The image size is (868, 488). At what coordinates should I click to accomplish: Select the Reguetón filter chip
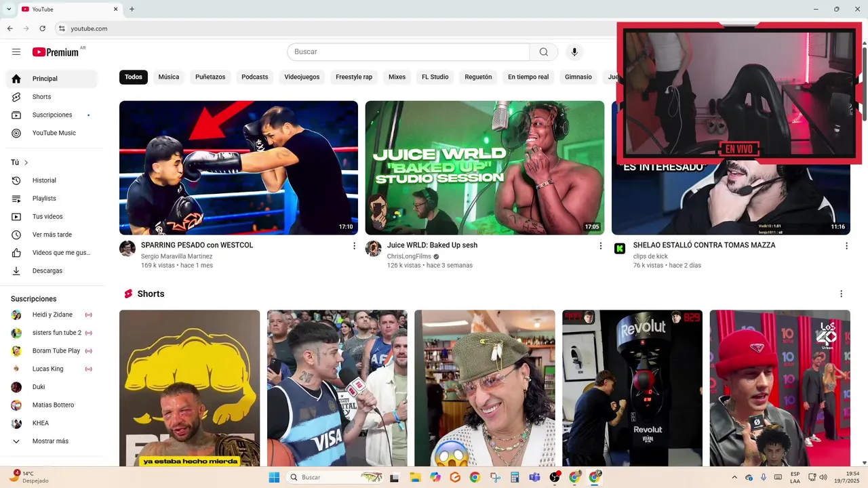[478, 77]
